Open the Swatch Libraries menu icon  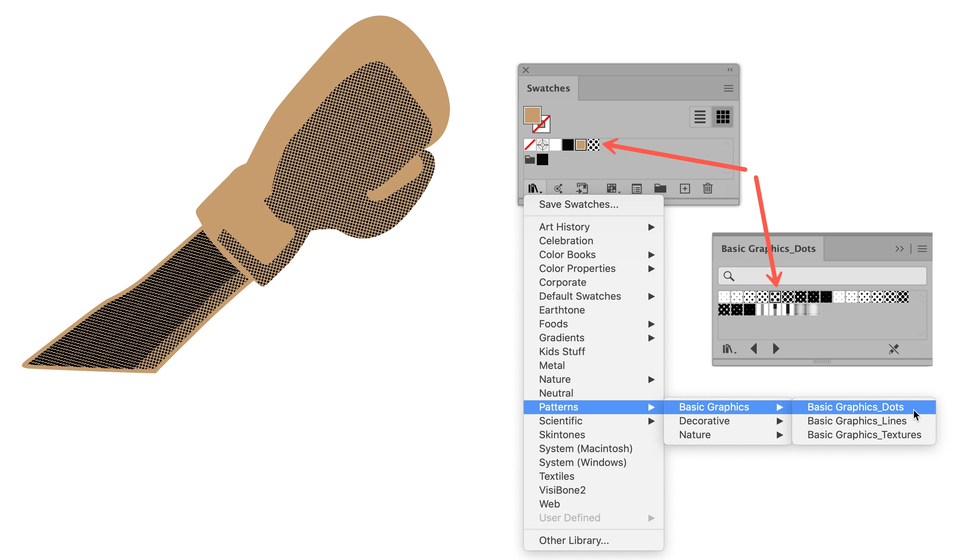click(x=535, y=188)
